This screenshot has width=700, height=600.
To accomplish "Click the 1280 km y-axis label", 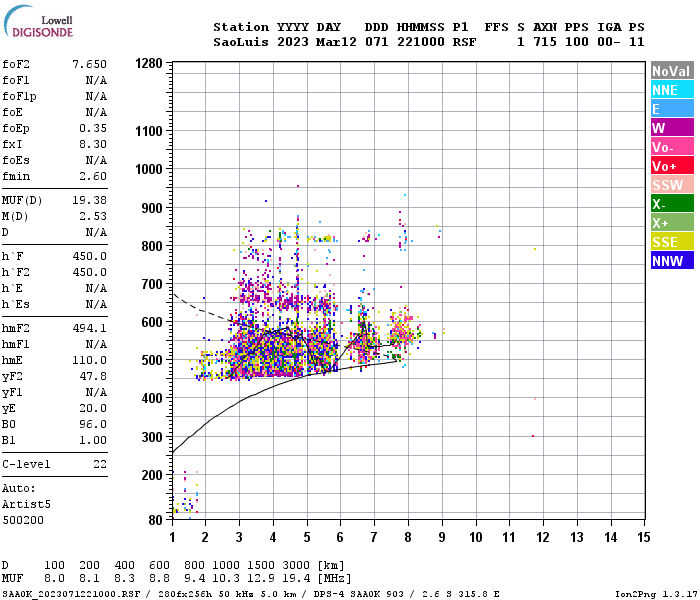I will click(x=149, y=63).
